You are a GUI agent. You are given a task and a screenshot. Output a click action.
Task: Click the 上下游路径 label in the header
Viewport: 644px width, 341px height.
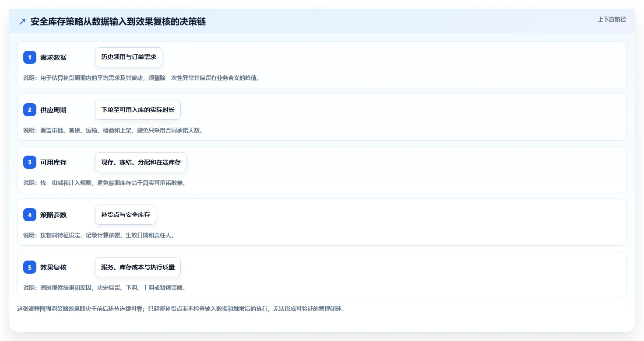(x=612, y=19)
